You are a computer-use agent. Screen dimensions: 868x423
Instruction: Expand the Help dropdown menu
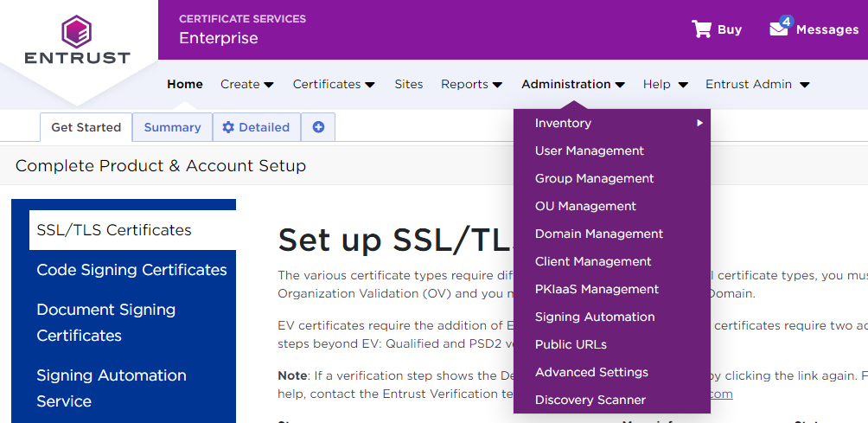664,84
